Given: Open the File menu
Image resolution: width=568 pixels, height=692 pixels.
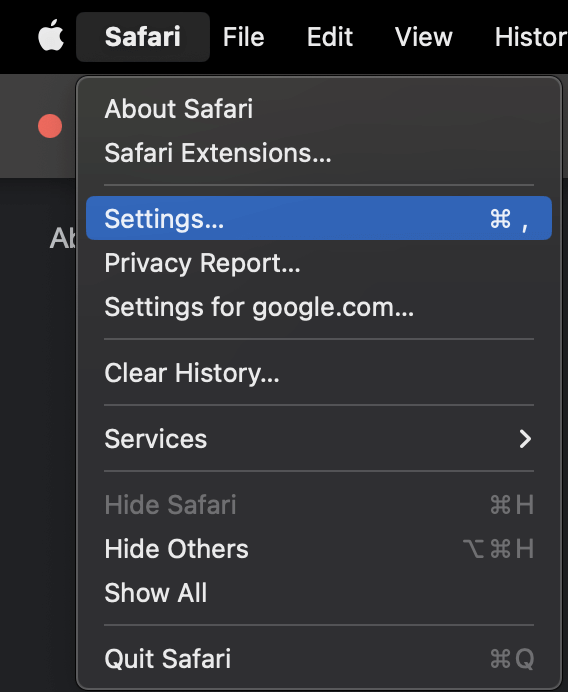Looking at the screenshot, I should click(x=243, y=37).
